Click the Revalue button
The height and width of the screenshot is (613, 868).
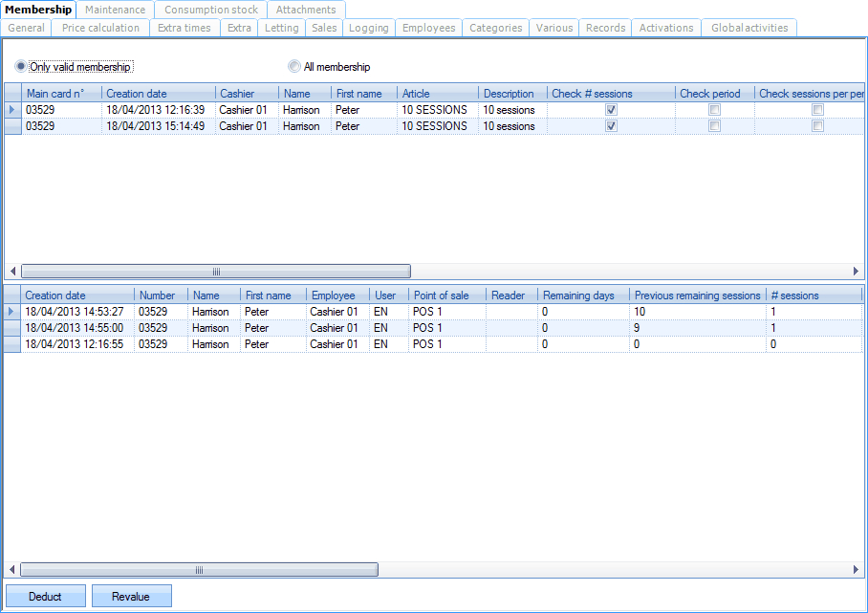coord(131,597)
